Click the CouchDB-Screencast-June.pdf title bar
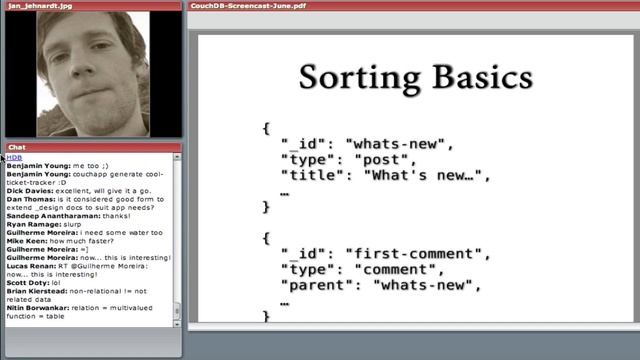 point(413,6)
